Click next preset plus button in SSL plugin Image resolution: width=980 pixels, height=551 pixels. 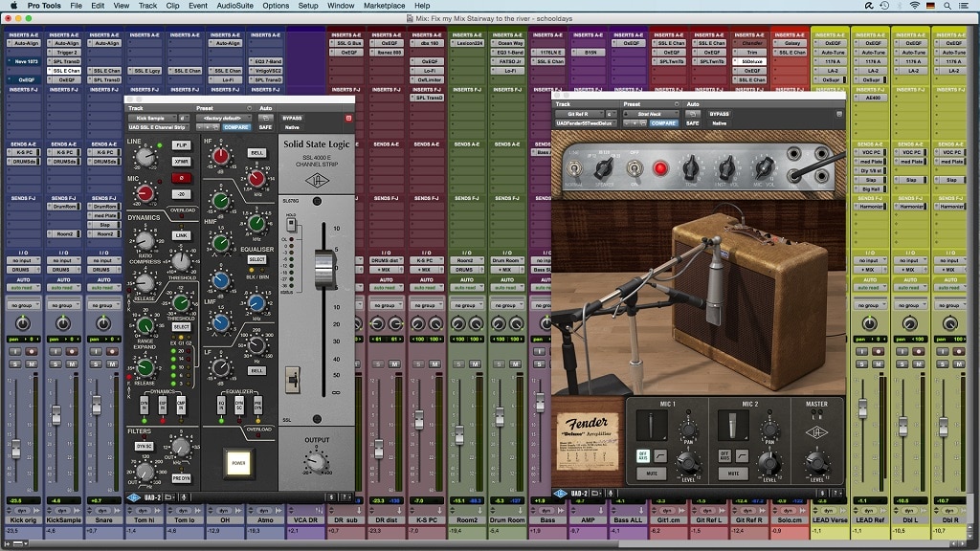click(208, 127)
